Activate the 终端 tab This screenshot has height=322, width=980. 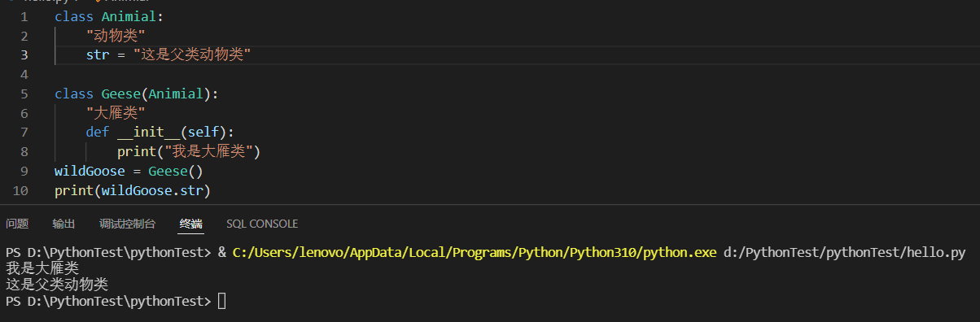tap(191, 224)
